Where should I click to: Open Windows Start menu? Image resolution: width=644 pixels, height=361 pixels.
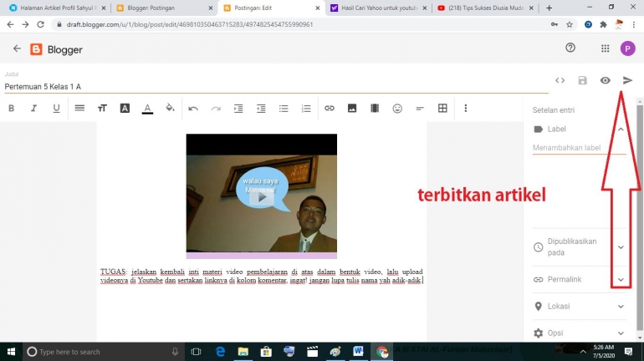click(x=11, y=352)
